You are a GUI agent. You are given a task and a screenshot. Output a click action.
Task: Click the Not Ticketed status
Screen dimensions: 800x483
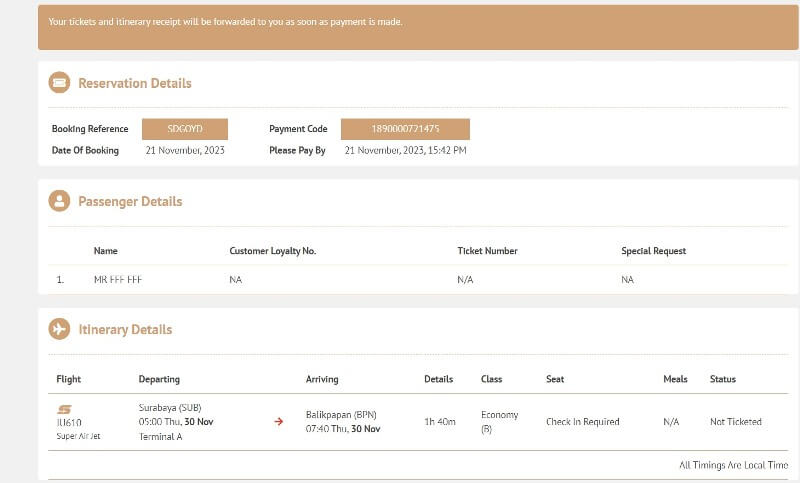[736, 422]
